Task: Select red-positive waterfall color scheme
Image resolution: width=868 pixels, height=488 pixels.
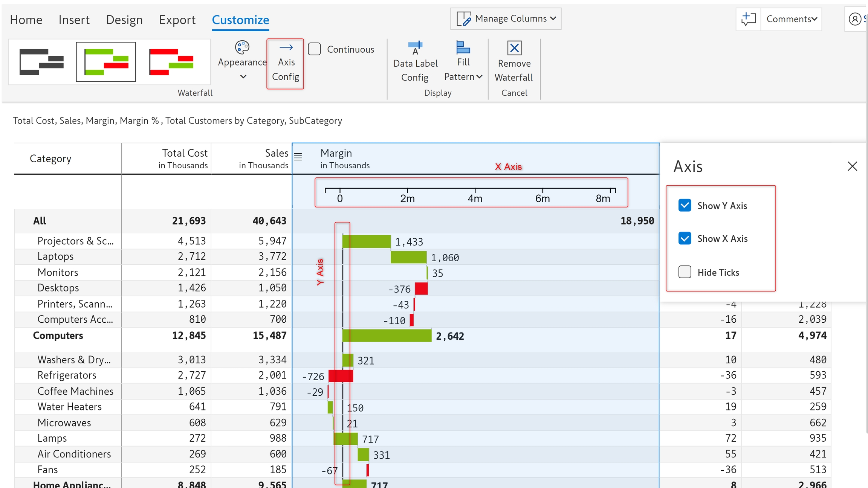Action: [x=171, y=62]
